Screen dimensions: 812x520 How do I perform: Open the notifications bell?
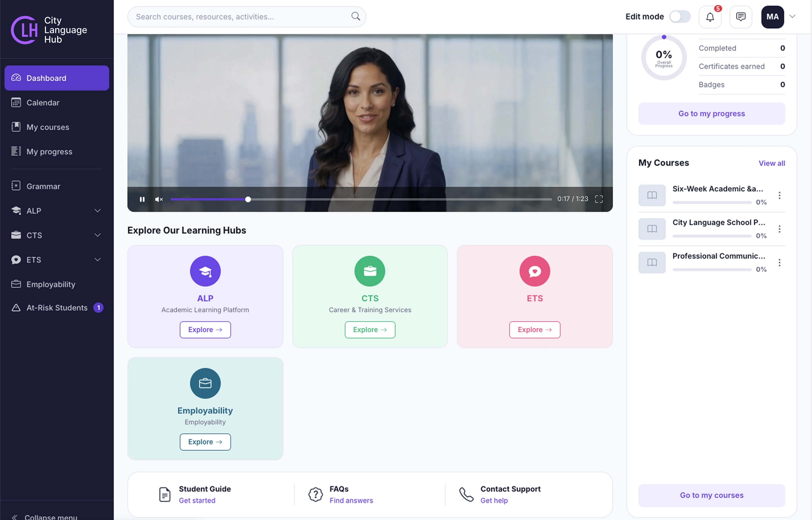[x=710, y=17]
